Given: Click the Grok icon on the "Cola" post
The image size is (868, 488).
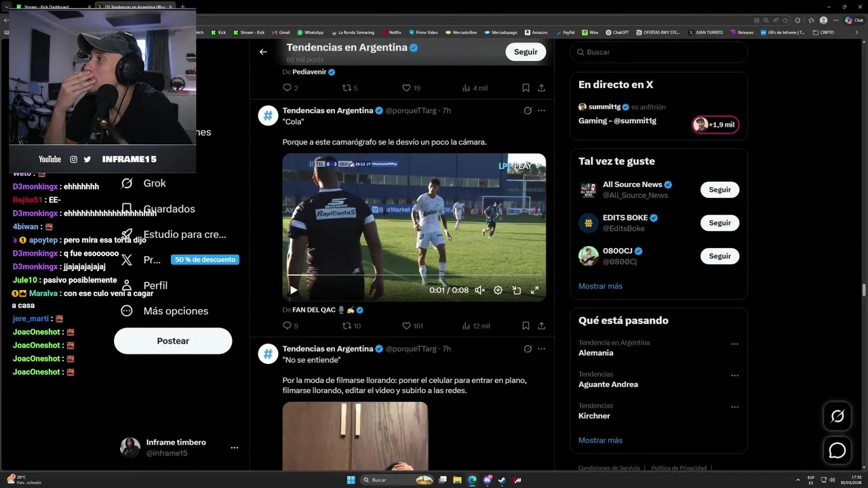Looking at the screenshot, I should tap(528, 110).
